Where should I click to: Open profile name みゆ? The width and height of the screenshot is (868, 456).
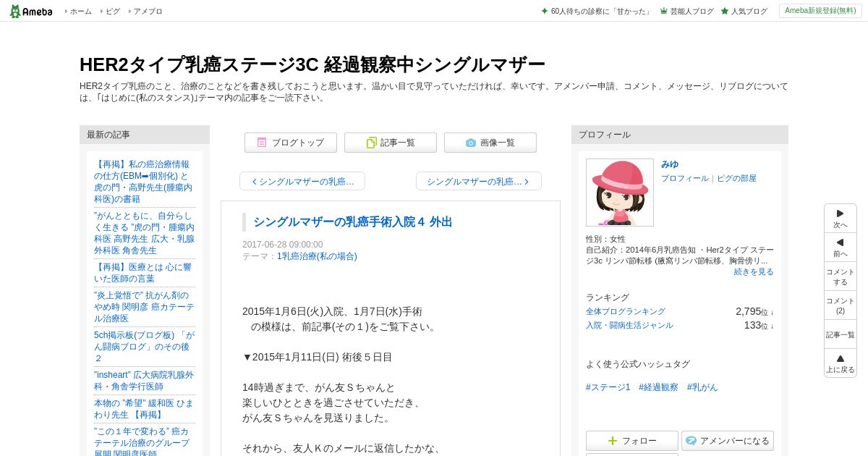[x=670, y=164]
